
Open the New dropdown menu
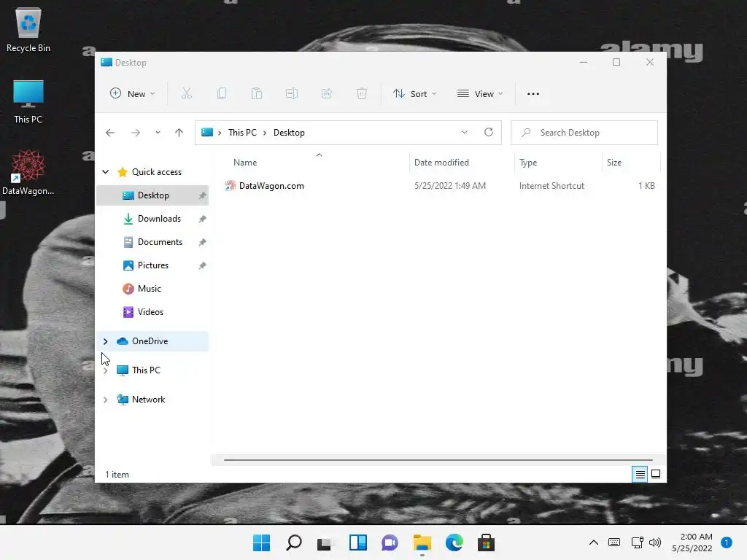tap(133, 94)
